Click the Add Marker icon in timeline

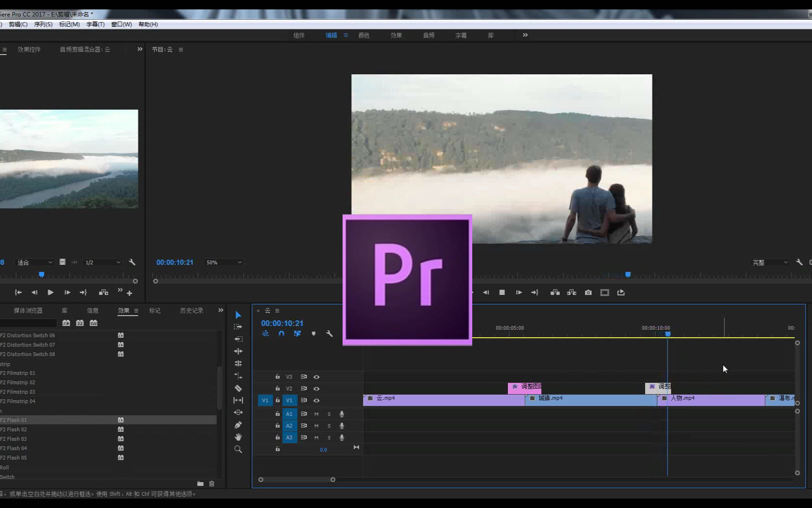point(313,333)
